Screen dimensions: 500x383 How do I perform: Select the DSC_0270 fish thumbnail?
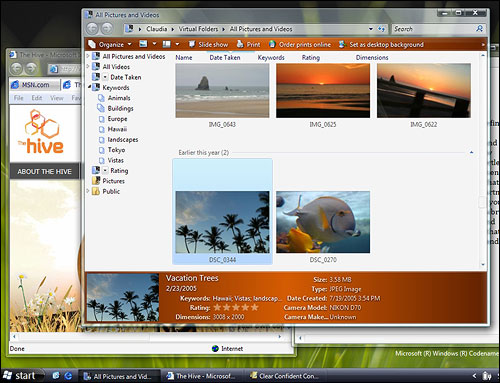pyautogui.click(x=323, y=222)
